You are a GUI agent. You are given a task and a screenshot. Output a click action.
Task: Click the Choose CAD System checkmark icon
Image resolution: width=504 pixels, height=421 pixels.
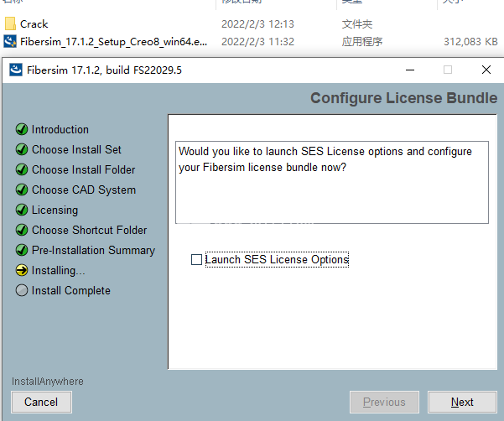22,190
